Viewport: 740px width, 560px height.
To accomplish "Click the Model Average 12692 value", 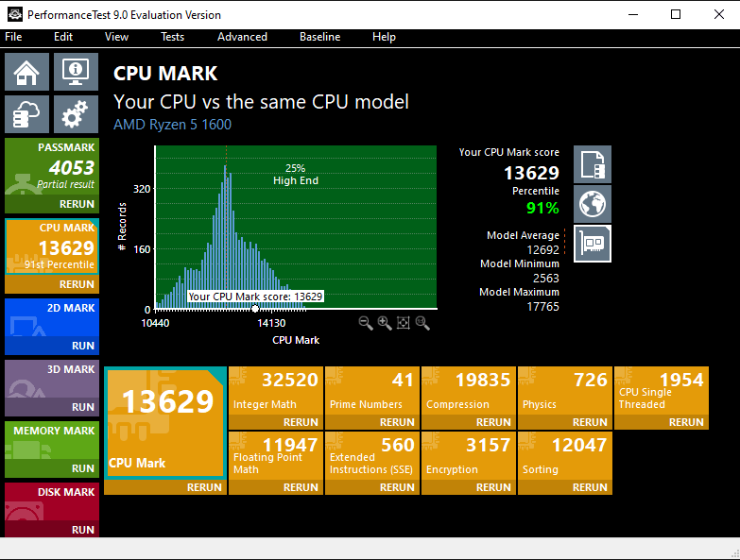I will tap(542, 250).
